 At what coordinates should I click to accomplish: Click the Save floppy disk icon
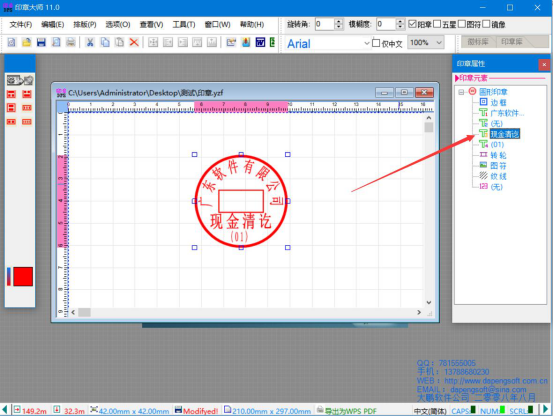coord(41,43)
